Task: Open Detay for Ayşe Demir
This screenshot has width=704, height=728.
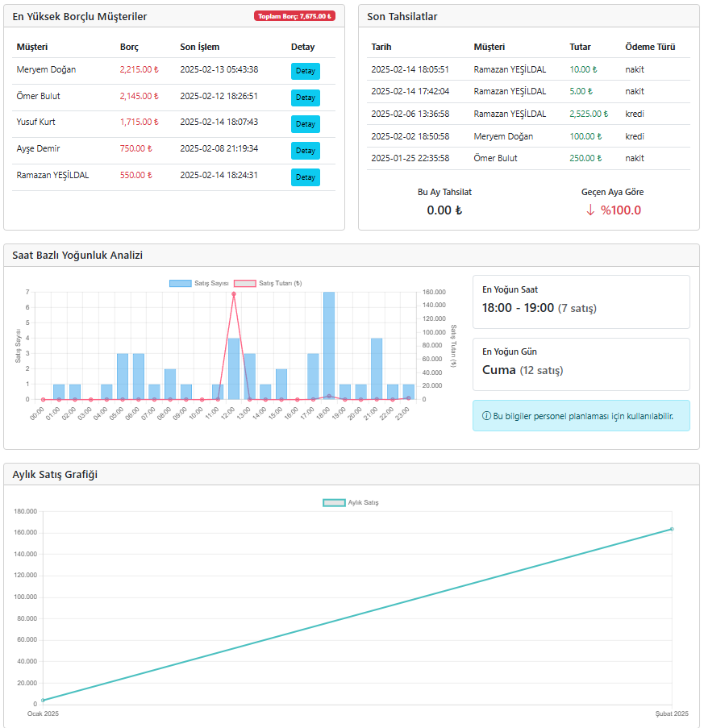Action: click(305, 151)
